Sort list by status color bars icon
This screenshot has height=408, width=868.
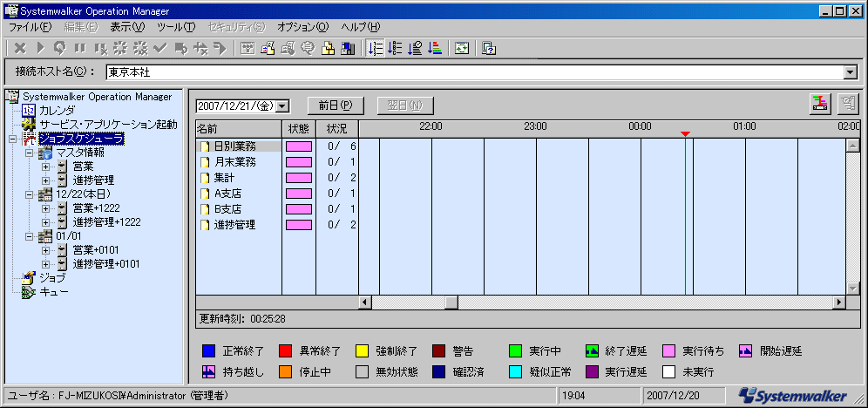pos(435,49)
